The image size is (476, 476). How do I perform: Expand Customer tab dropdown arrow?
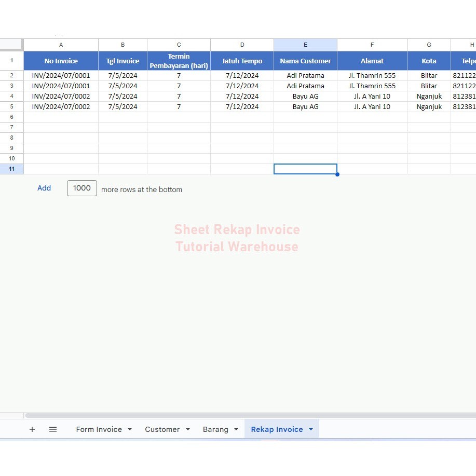tap(187, 429)
